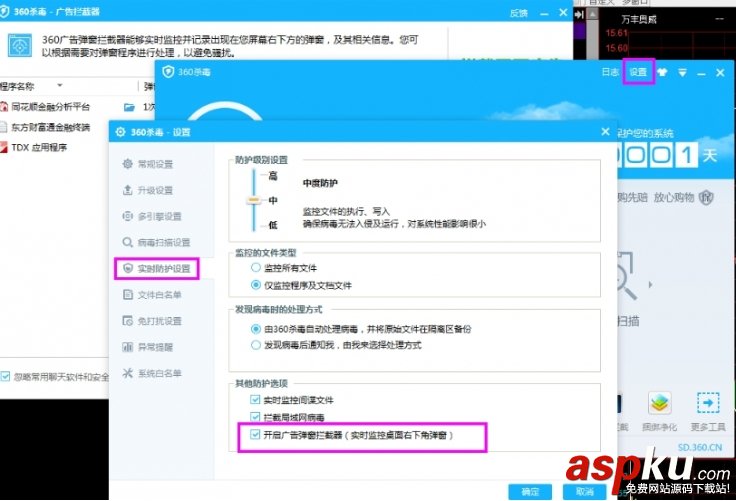Click the upload icon beside 升级设置
The height and width of the screenshot is (501, 736).
pyautogui.click(x=127, y=190)
